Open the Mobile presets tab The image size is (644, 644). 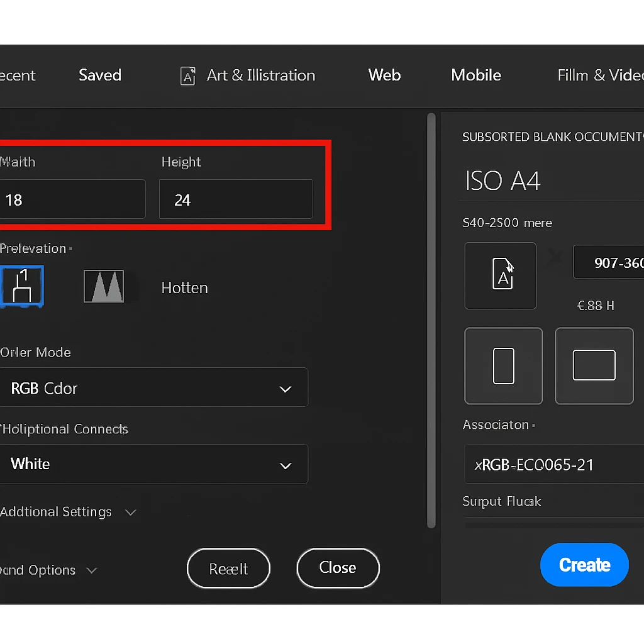click(476, 75)
